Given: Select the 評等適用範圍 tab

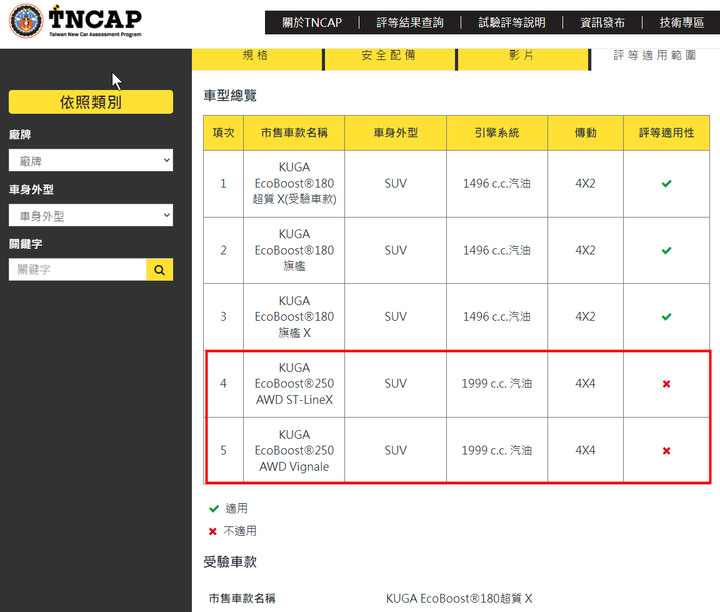Looking at the screenshot, I should pyautogui.click(x=655, y=56).
